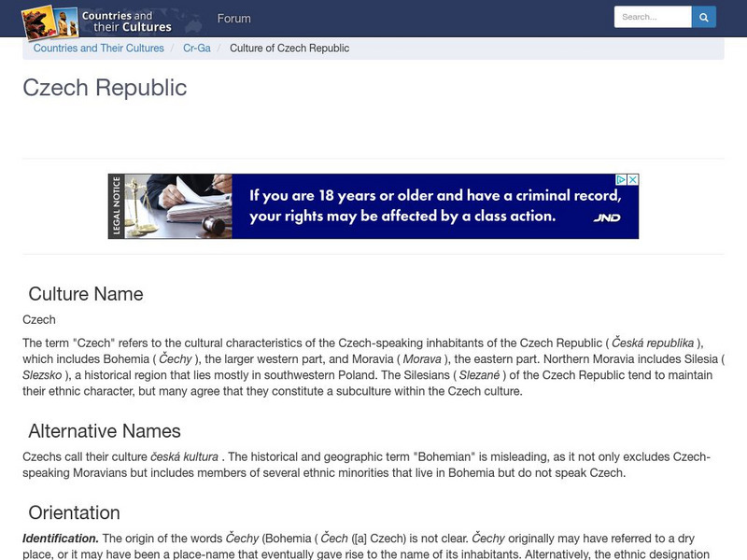The width and height of the screenshot is (747, 560).
Task: Click the Culture Name section heading
Action: tap(86, 292)
